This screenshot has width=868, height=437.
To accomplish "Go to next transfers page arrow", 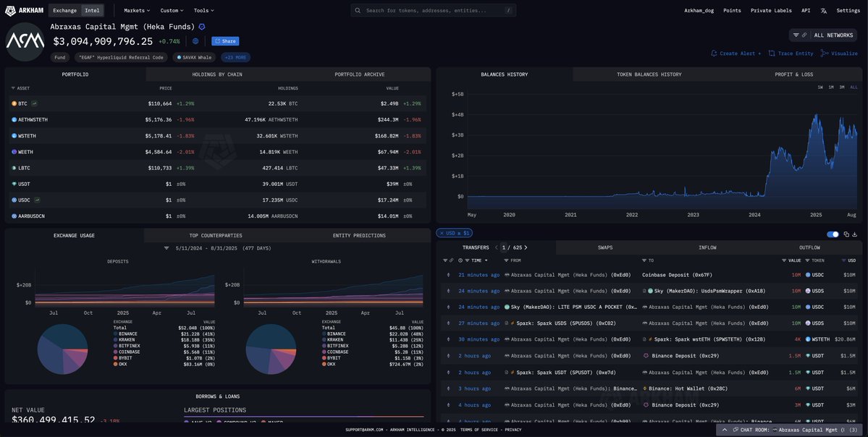I will tap(526, 248).
